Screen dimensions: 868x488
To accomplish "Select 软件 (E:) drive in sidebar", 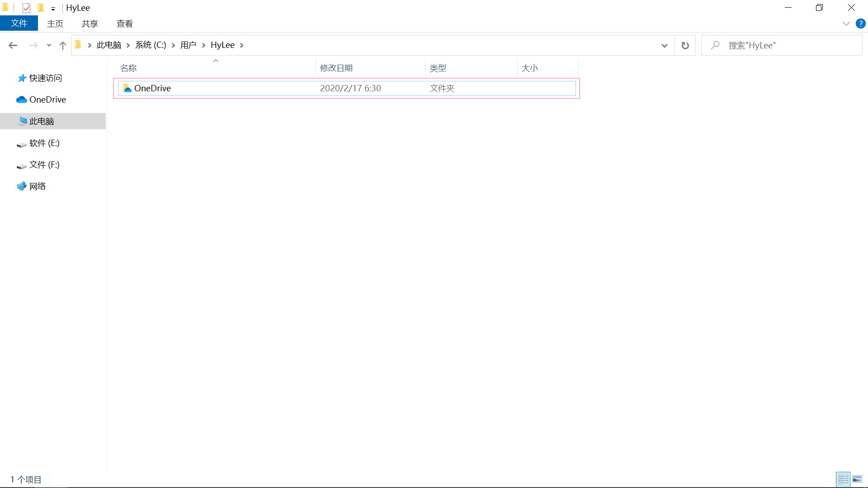I will (x=44, y=143).
